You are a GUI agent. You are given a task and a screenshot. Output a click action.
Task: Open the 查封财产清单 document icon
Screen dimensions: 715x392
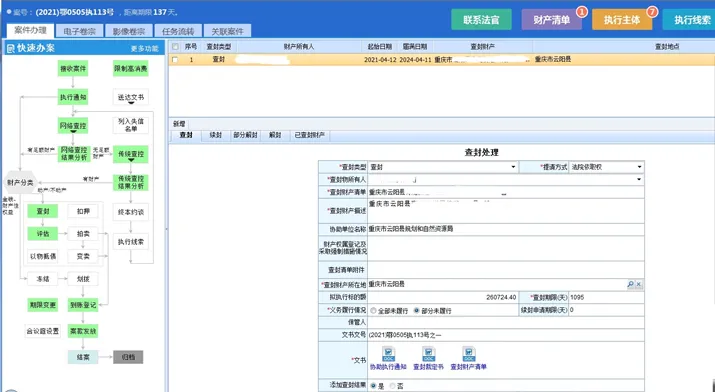469,354
